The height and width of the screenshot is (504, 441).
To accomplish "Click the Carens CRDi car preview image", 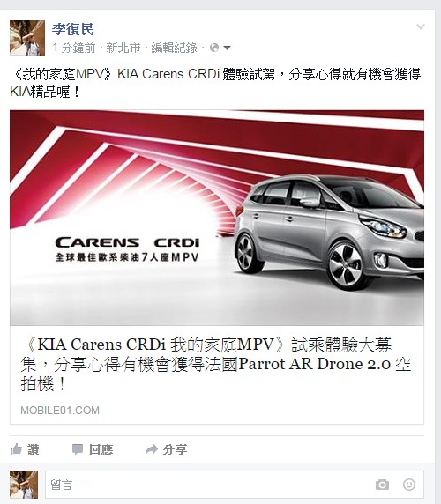I will (x=217, y=218).
